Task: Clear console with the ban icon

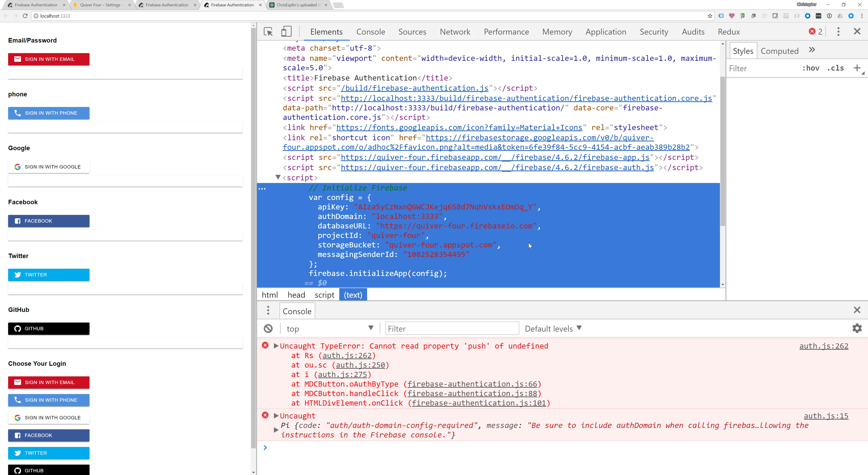Action: [268, 329]
